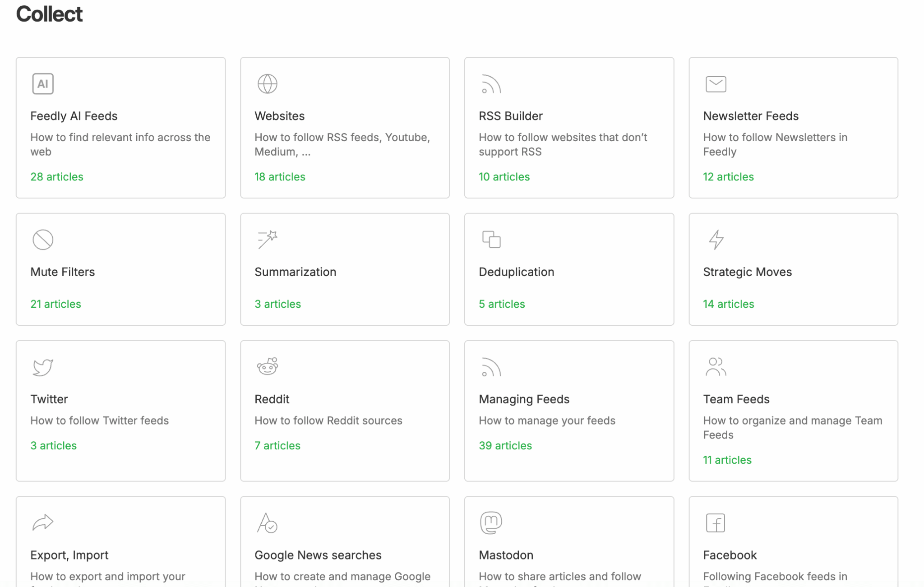The width and height of the screenshot is (924, 587).
Task: Click the Newsletter Feeds envelope icon
Action: (716, 84)
